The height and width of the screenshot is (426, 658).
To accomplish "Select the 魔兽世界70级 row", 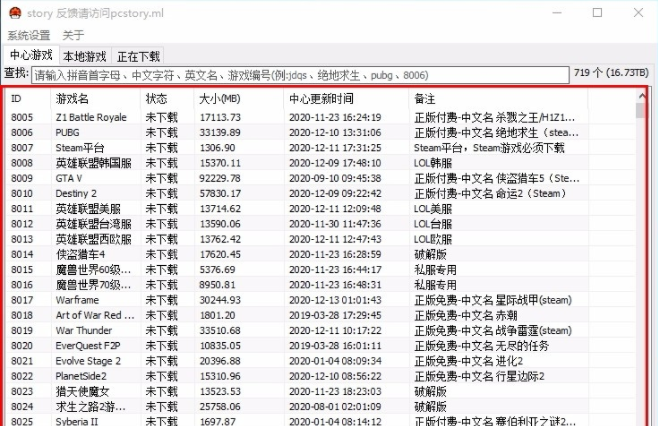I will pos(321,285).
